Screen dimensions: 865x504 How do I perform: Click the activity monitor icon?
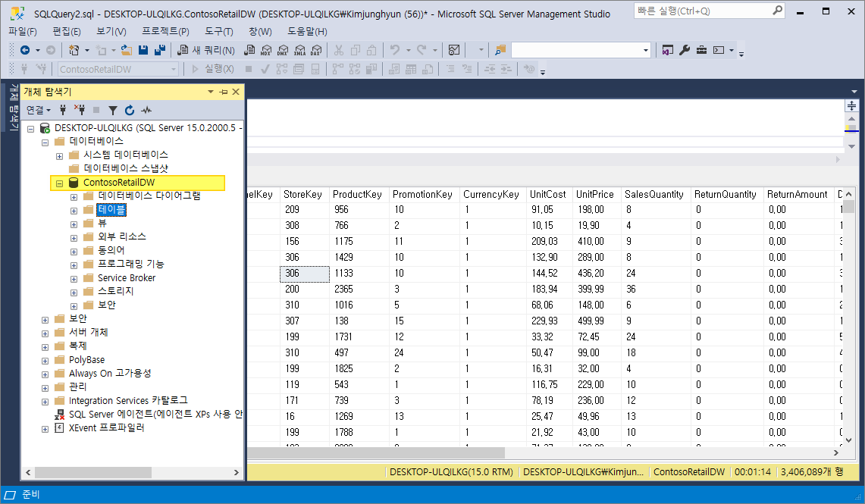pyautogui.click(x=454, y=50)
